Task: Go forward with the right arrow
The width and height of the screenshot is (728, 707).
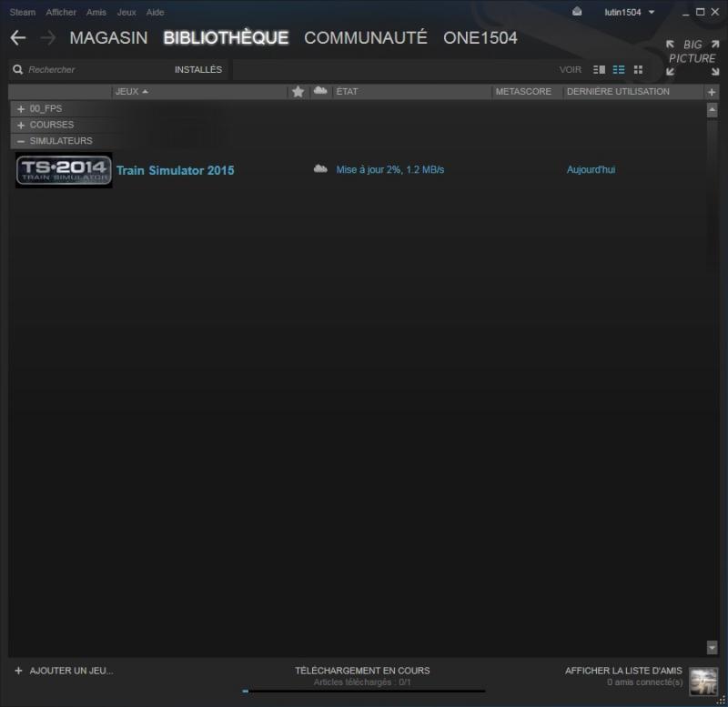Action: tap(48, 37)
